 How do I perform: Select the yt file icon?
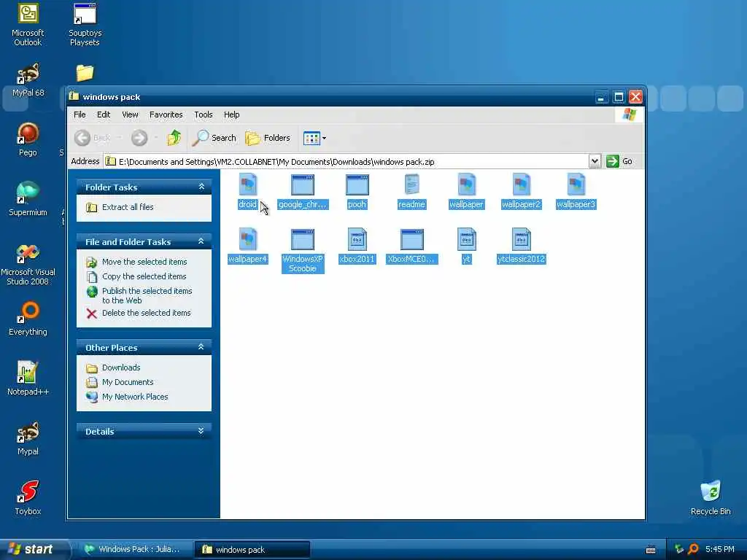click(x=466, y=240)
